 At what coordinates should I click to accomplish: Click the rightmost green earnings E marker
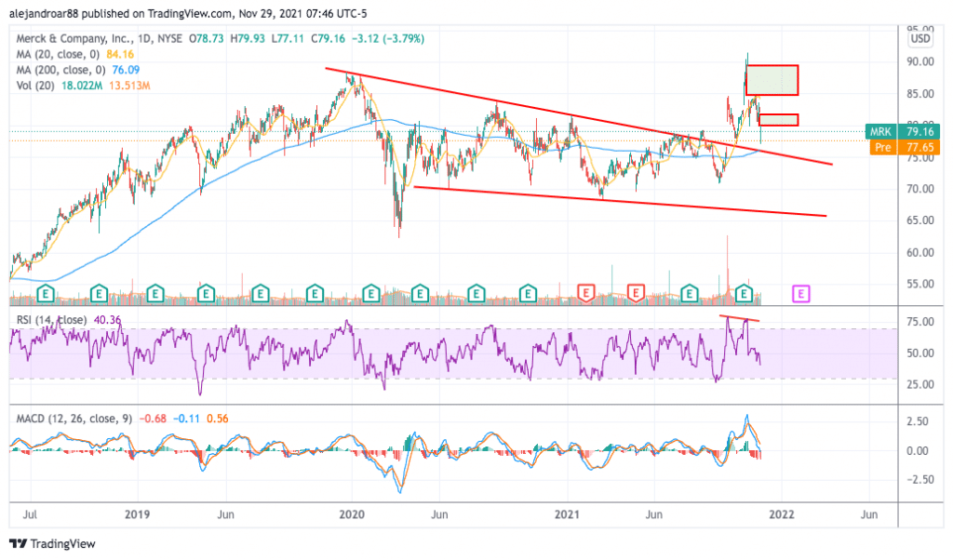coord(744,294)
